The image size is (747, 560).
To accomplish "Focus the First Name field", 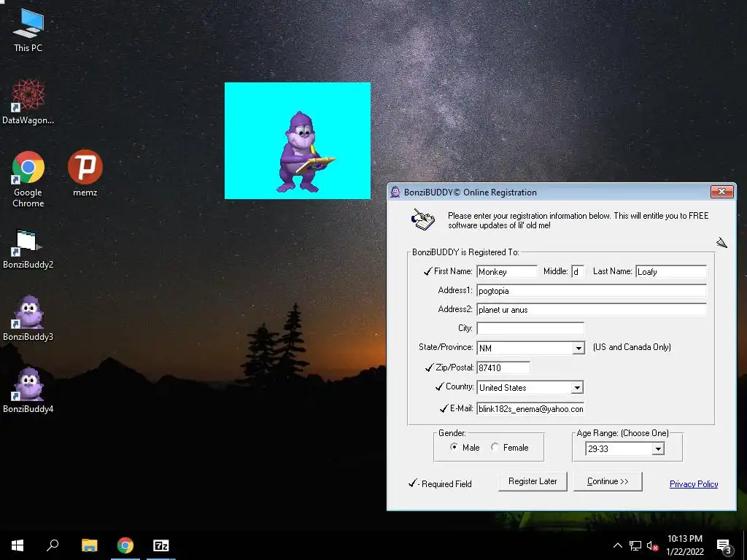I will pos(507,271).
